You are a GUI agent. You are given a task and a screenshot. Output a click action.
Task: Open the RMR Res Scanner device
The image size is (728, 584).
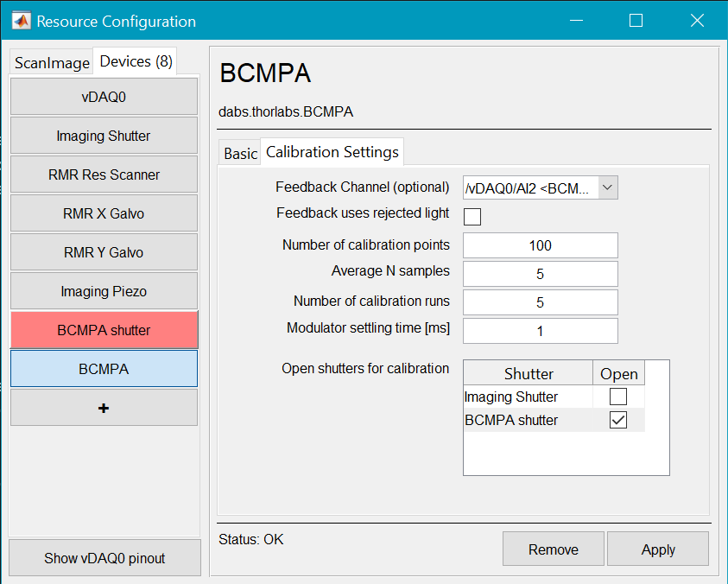(x=104, y=175)
